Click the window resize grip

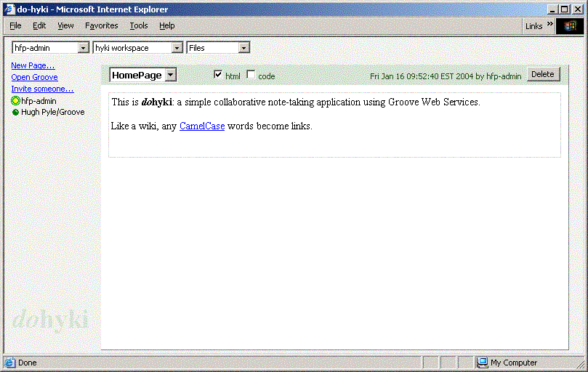[x=581, y=364]
